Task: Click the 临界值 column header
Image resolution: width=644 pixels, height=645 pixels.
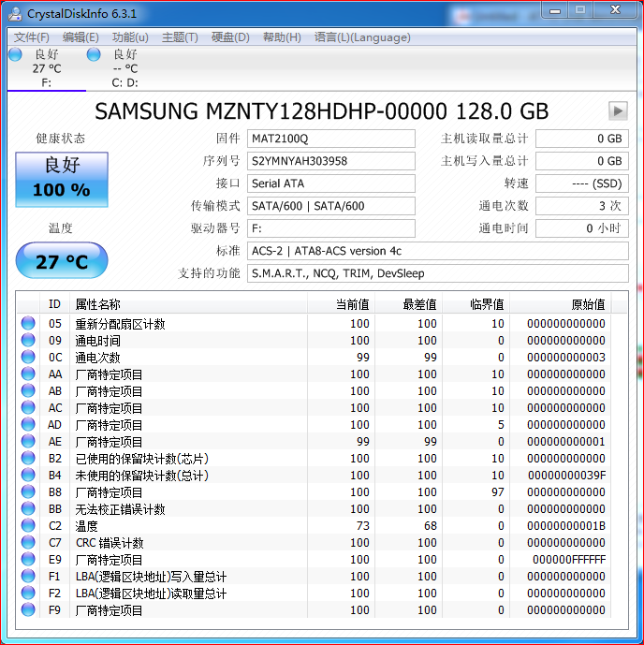Action: [476, 304]
